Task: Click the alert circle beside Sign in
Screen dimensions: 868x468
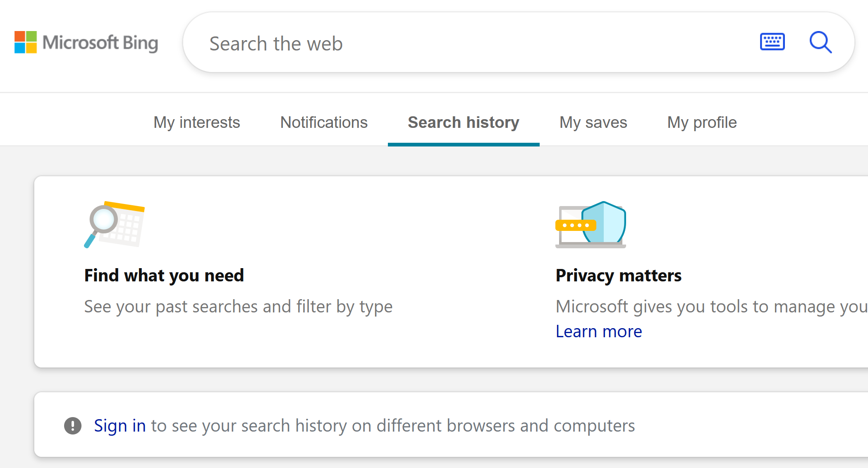Action: [x=73, y=425]
